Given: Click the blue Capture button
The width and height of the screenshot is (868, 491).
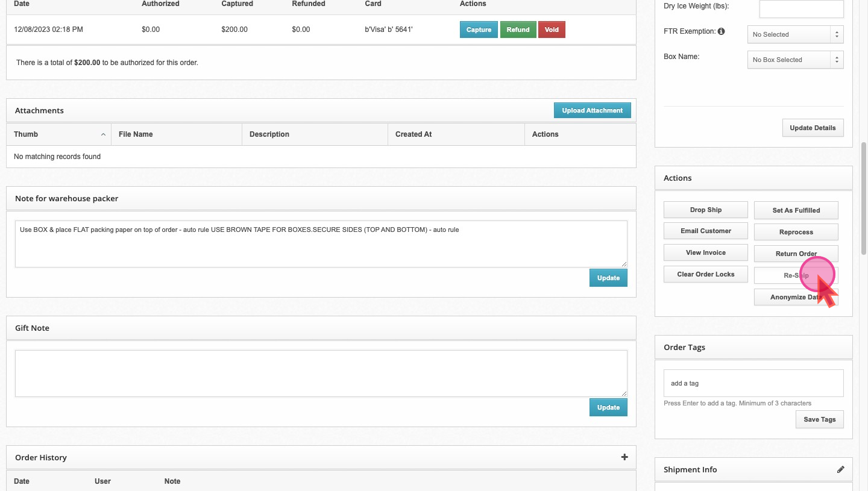Looking at the screenshot, I should click(479, 30).
